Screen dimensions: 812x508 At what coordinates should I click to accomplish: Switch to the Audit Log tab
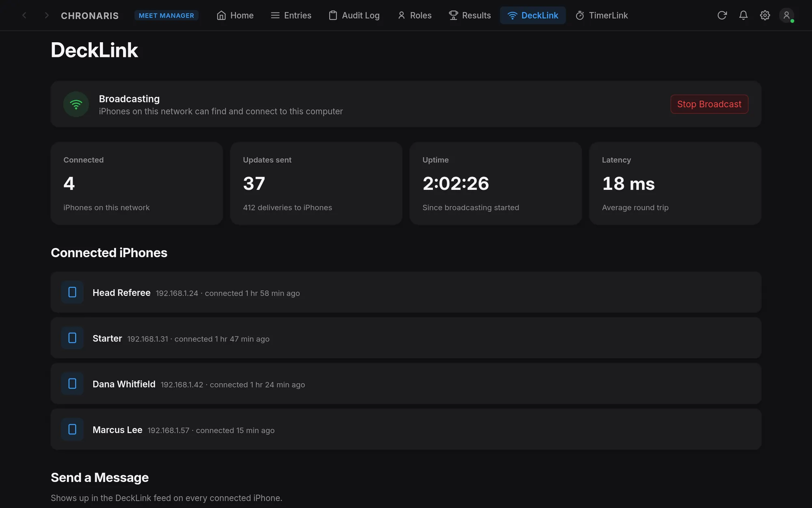pos(354,15)
